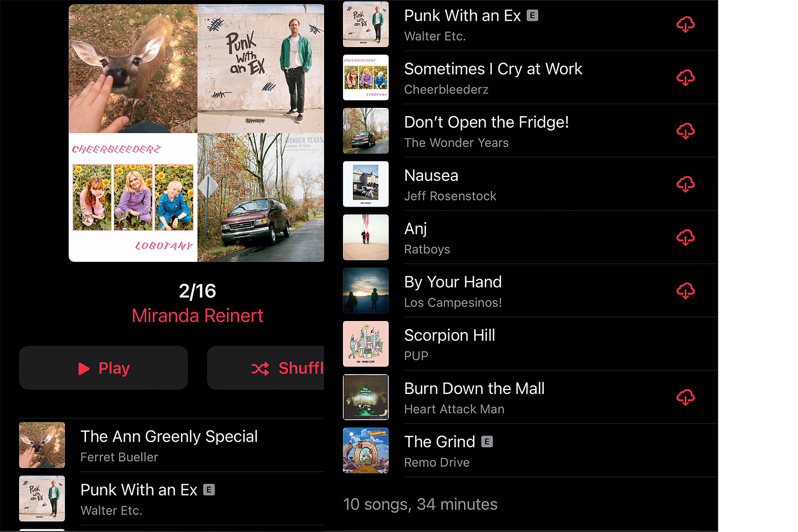Screen dimensions: 798x532
Task: Download the Nausea track by Jeff Rosenstock
Action: [x=685, y=184]
